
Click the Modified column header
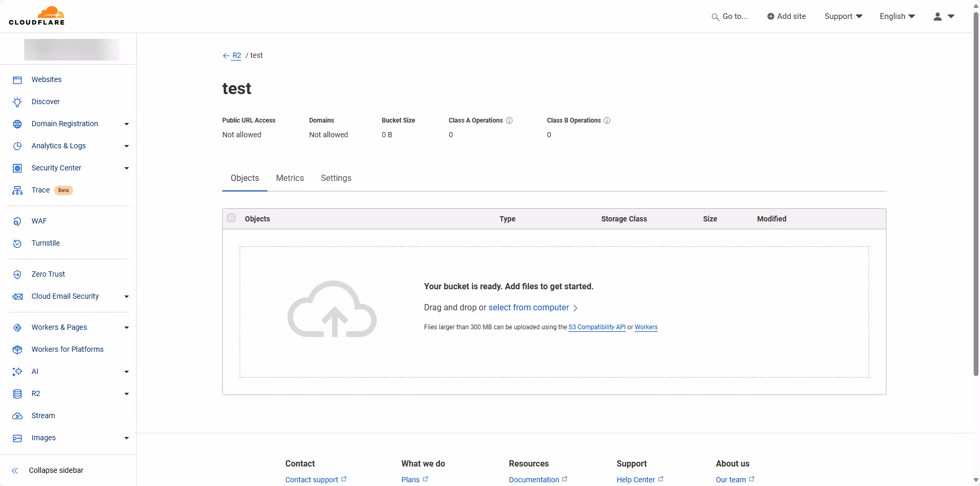pos(772,219)
